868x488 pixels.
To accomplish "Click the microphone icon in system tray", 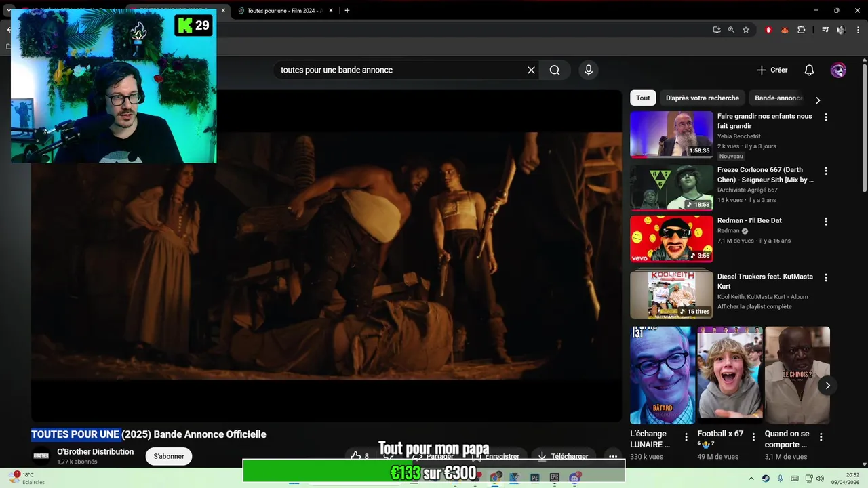I will (x=780, y=479).
